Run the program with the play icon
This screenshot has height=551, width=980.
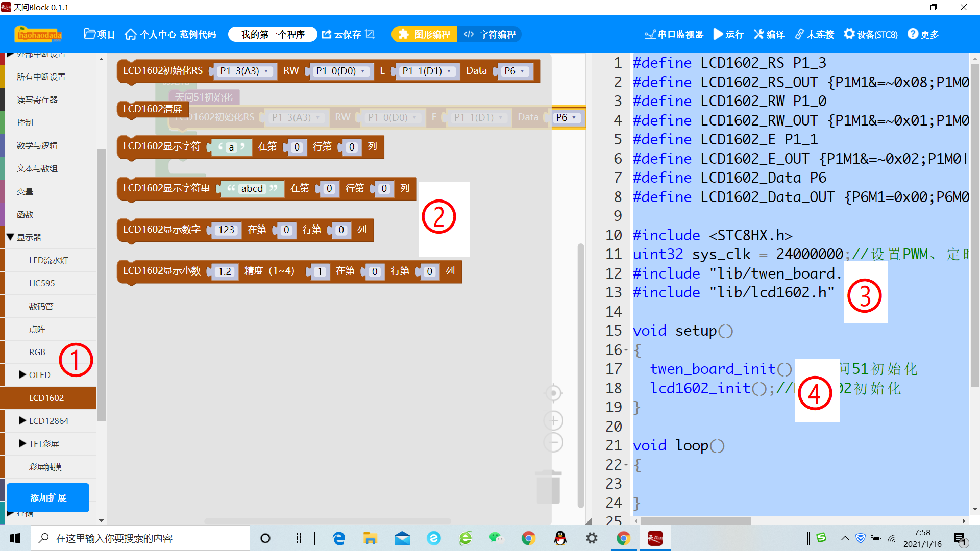click(x=718, y=34)
